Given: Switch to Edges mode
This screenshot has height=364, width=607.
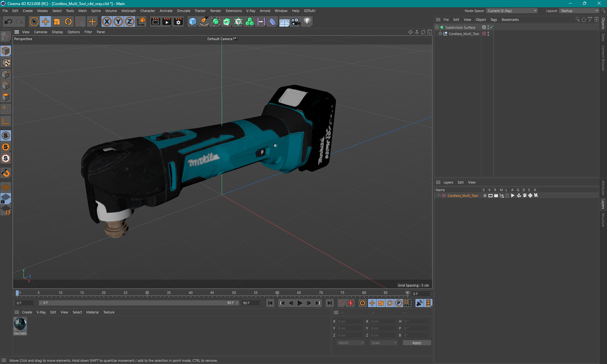Looking at the screenshot, I should click(x=6, y=86).
